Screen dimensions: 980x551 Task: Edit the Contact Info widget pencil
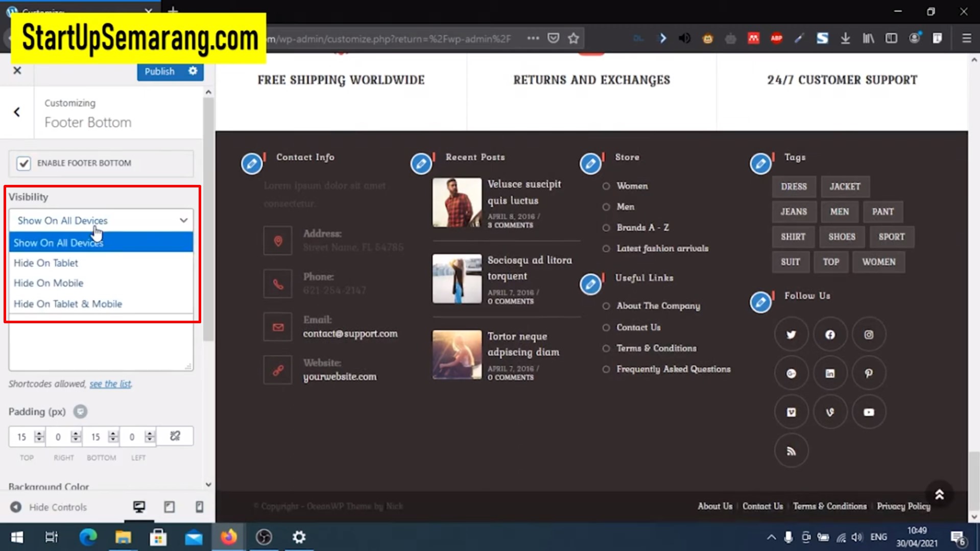tap(252, 164)
